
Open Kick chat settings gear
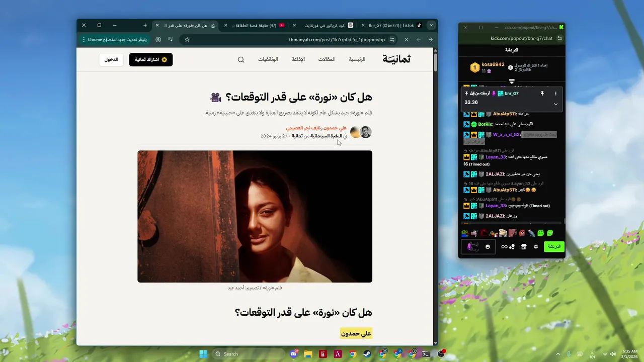(x=536, y=247)
